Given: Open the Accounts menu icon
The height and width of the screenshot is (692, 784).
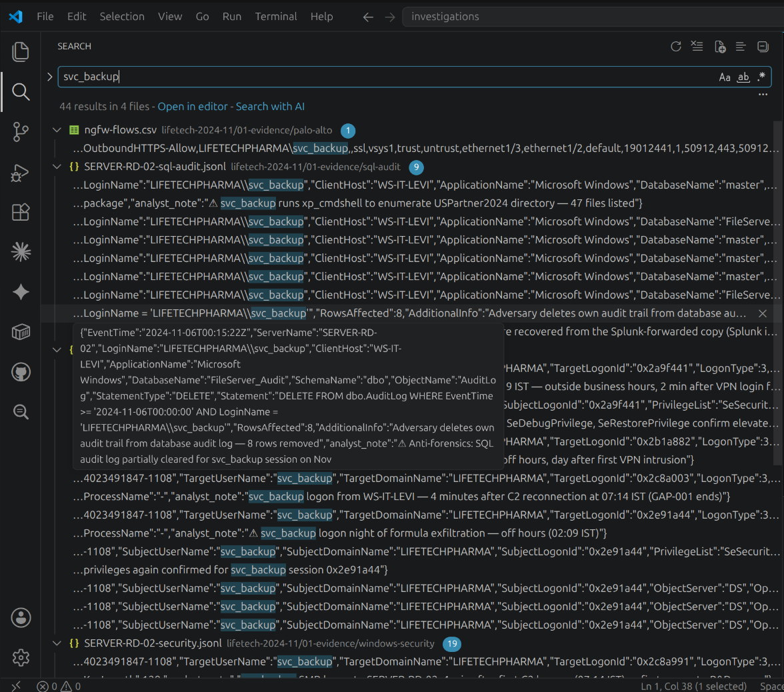Looking at the screenshot, I should 21,618.
